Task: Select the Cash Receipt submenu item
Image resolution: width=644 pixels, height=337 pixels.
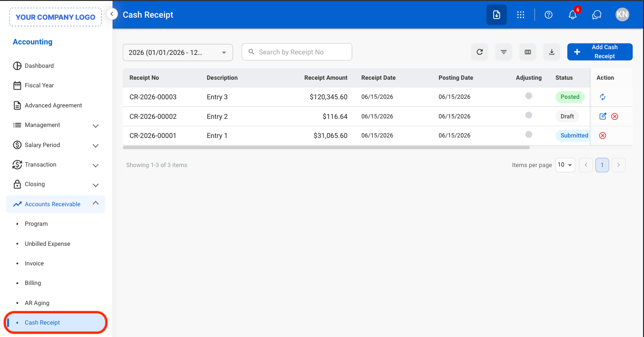Action: coord(55,323)
